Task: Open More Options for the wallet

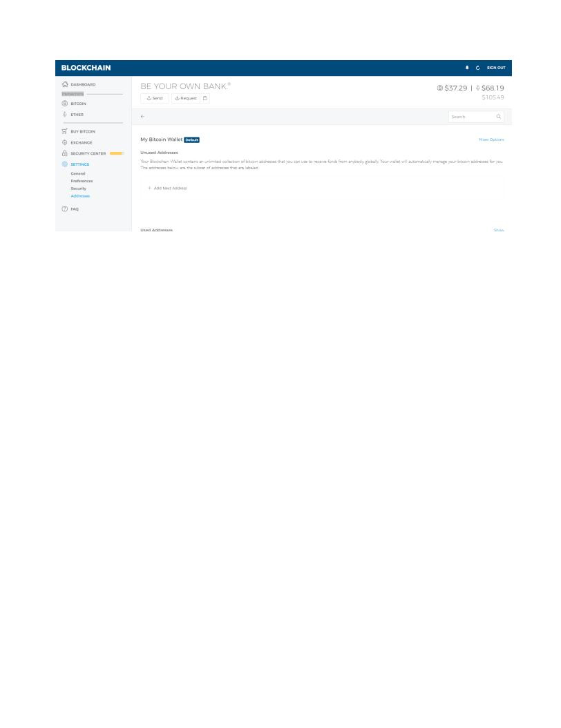Action: 491,140
